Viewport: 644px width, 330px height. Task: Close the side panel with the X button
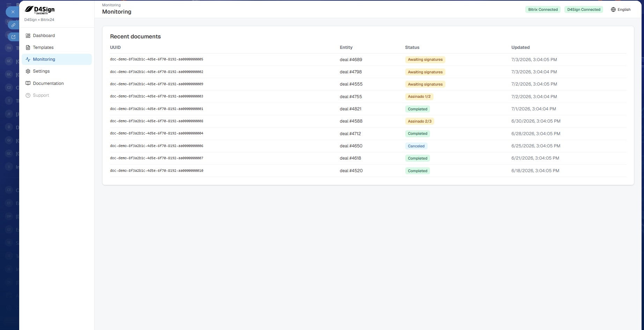tap(13, 12)
